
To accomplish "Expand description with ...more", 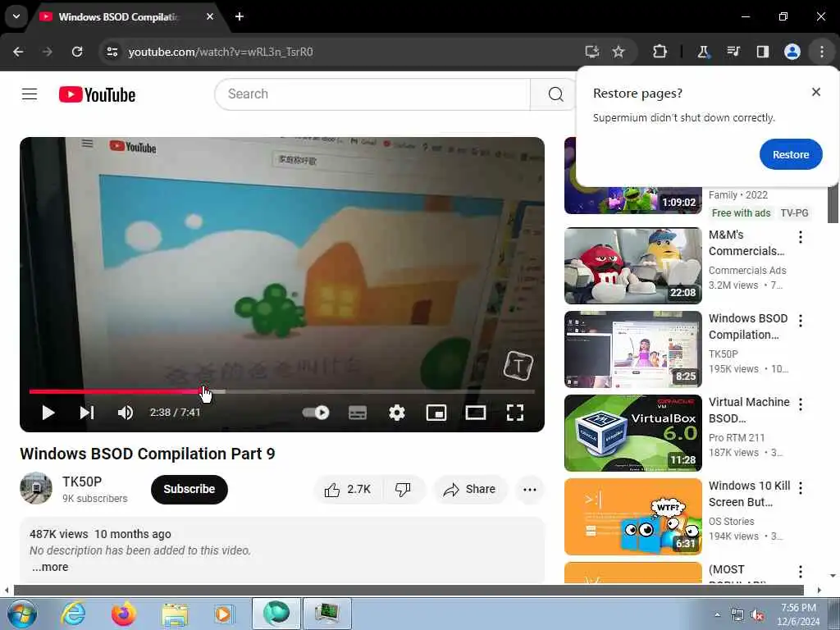I will coord(50,567).
